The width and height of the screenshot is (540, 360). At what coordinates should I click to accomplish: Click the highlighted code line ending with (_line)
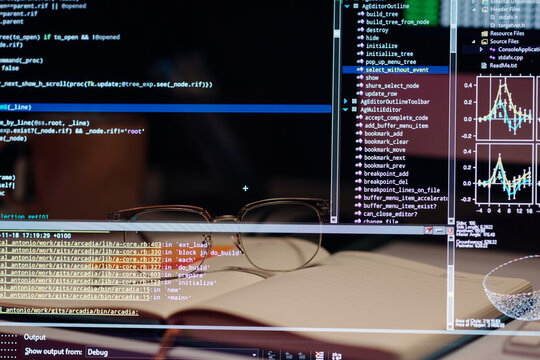165,108
